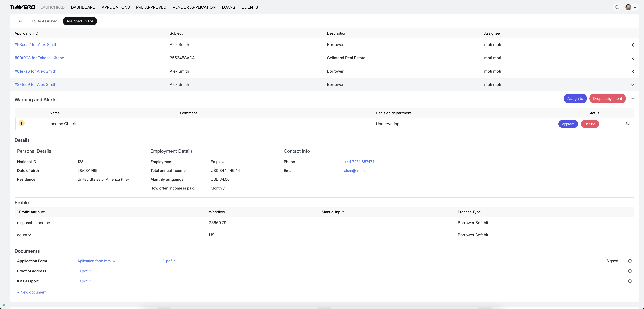644x309 pixels.
Task: Click the info icon for Proof of address
Action: coord(630,271)
